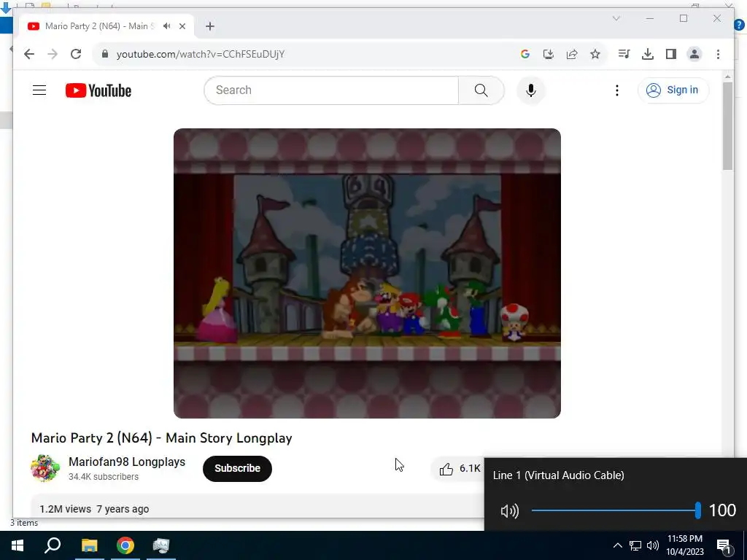Open Windows taskbar search
This screenshot has height=560, width=747.
pyautogui.click(x=53, y=545)
